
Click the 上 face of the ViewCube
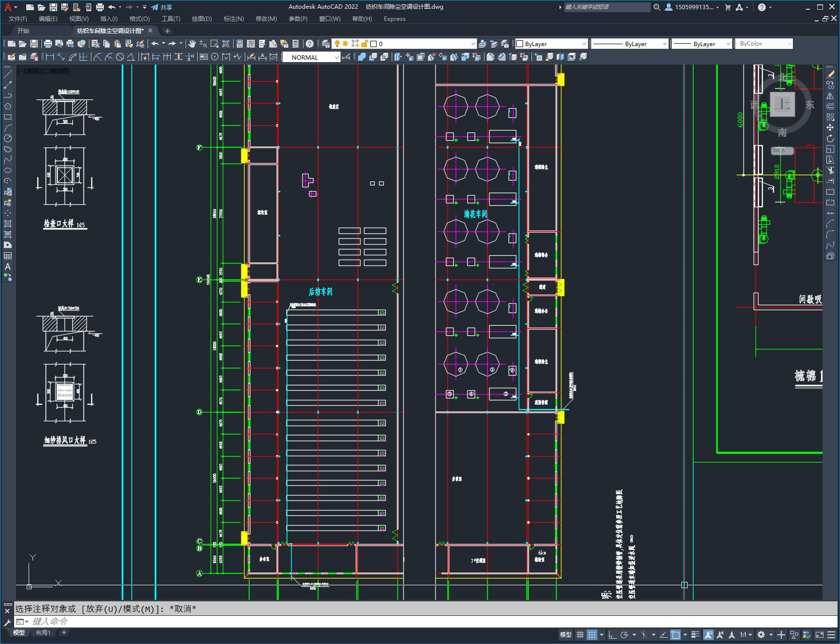[782, 104]
